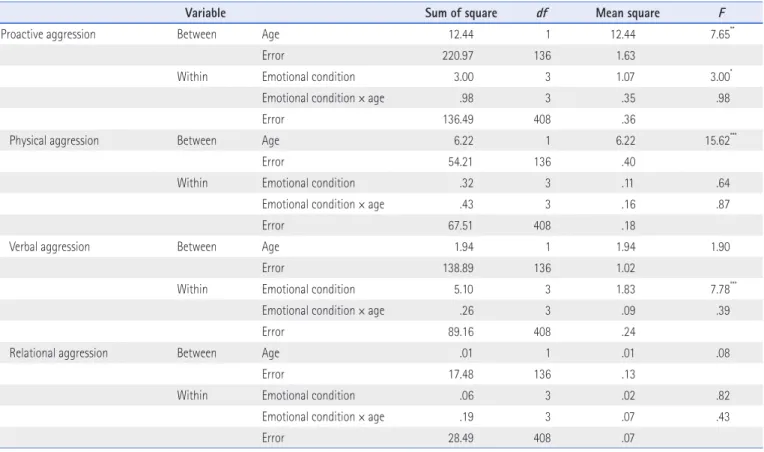The image size is (764, 452).
Task: Select the 'Physical aggression' row label
Action: (x=54, y=141)
